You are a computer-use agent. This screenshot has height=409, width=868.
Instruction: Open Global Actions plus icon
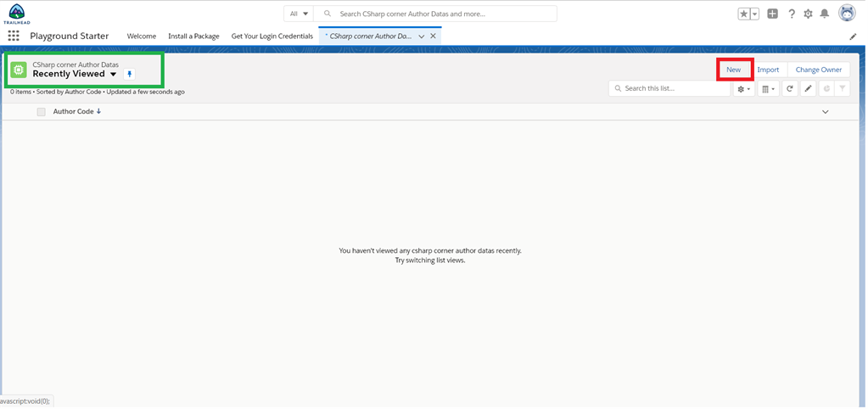pos(772,14)
